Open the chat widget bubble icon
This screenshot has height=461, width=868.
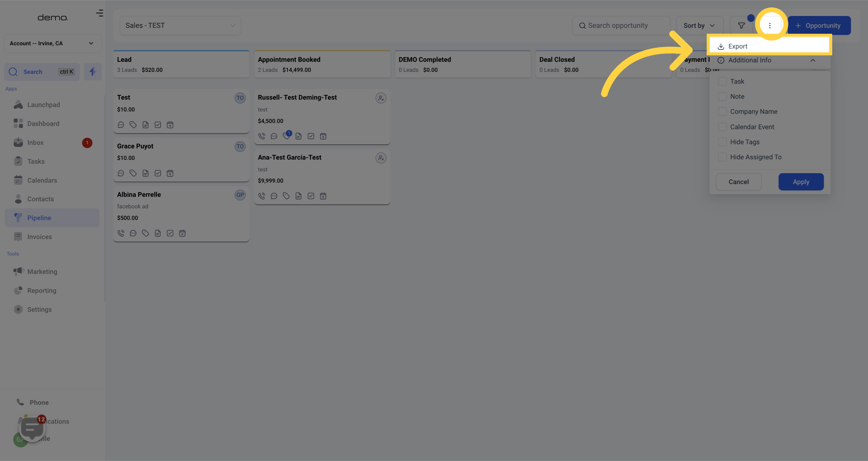(32, 428)
